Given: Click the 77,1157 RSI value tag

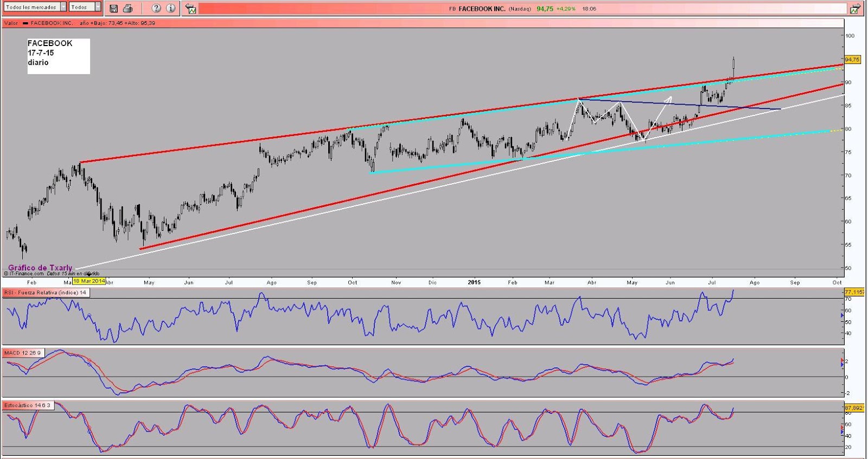Looking at the screenshot, I should point(854,292).
